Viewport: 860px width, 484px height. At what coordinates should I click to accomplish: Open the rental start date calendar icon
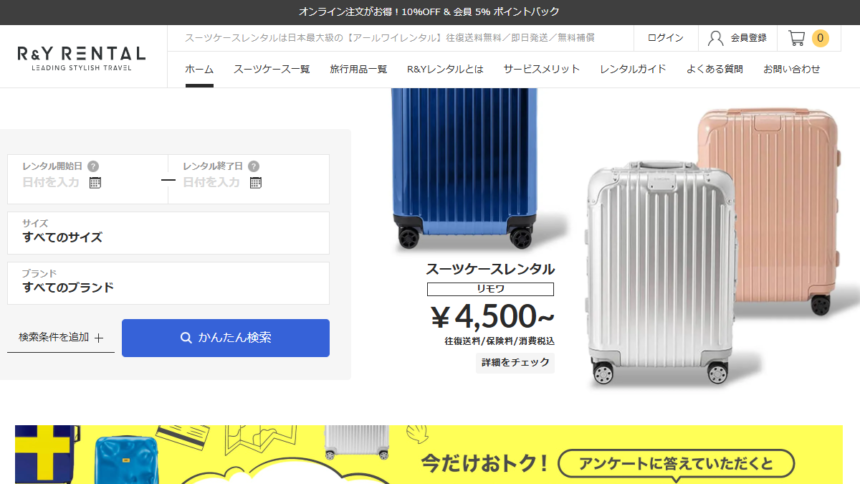coord(95,183)
